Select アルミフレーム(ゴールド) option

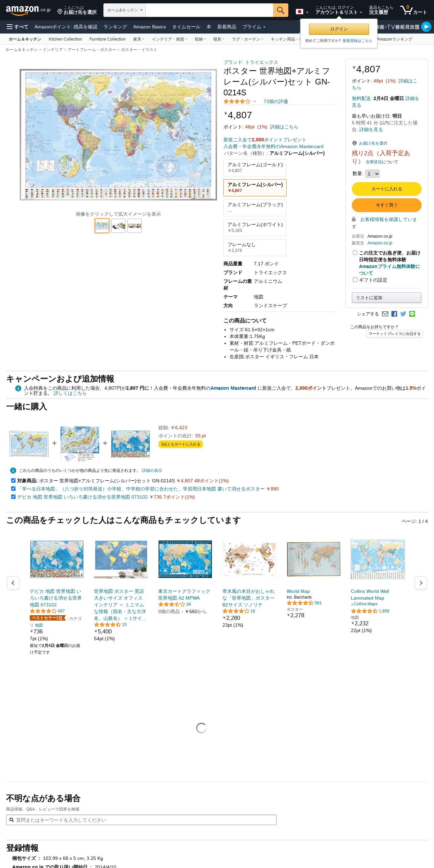[255, 168]
